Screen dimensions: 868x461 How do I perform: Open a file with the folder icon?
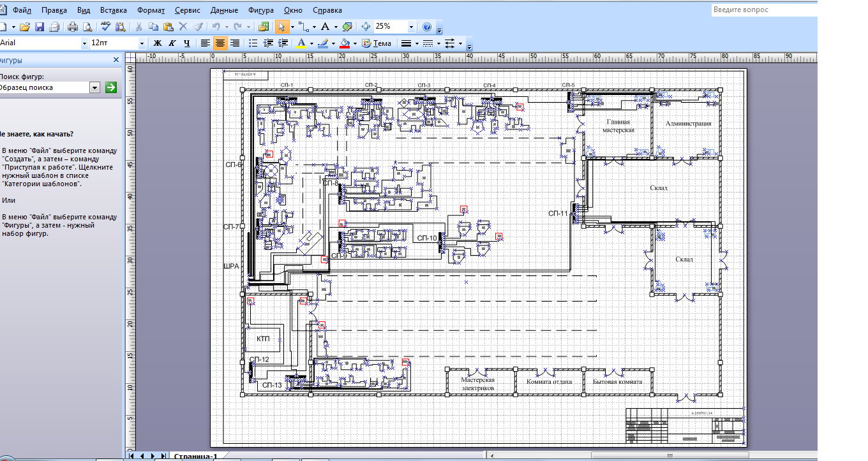25,27
